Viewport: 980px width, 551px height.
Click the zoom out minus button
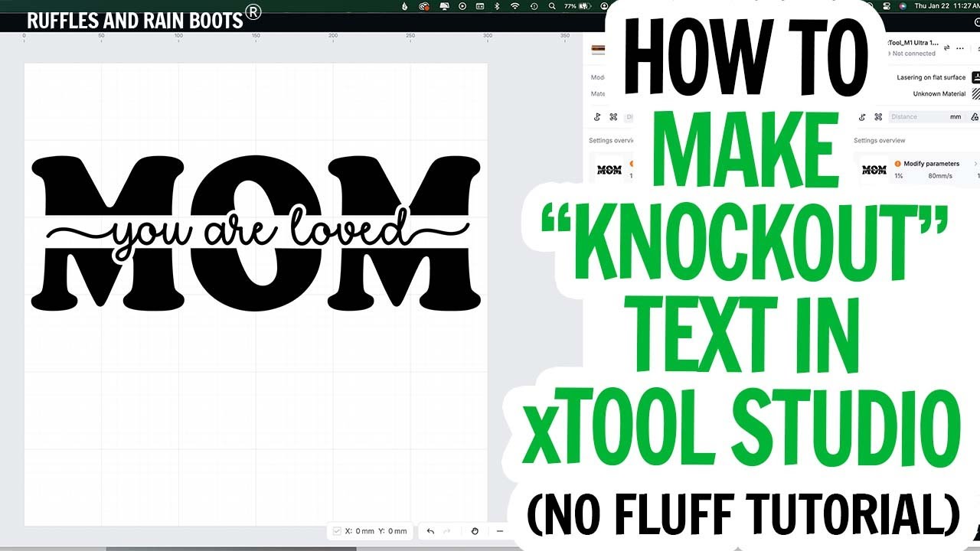click(499, 531)
